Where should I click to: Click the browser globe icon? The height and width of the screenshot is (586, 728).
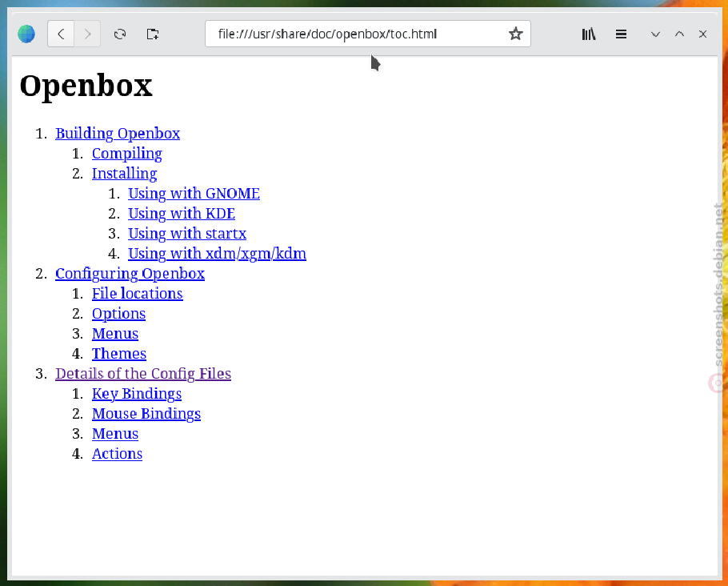coord(26,34)
